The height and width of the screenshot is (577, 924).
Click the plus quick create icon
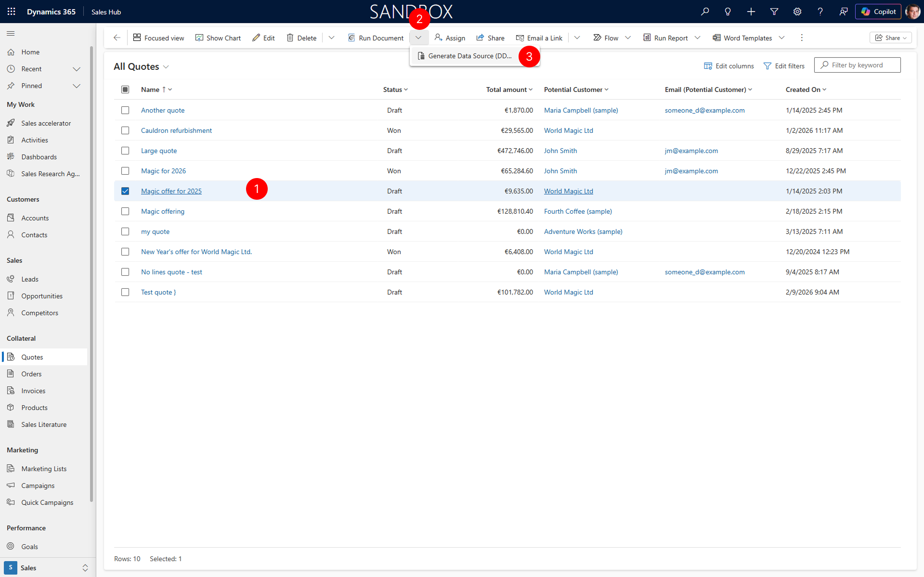(x=751, y=12)
